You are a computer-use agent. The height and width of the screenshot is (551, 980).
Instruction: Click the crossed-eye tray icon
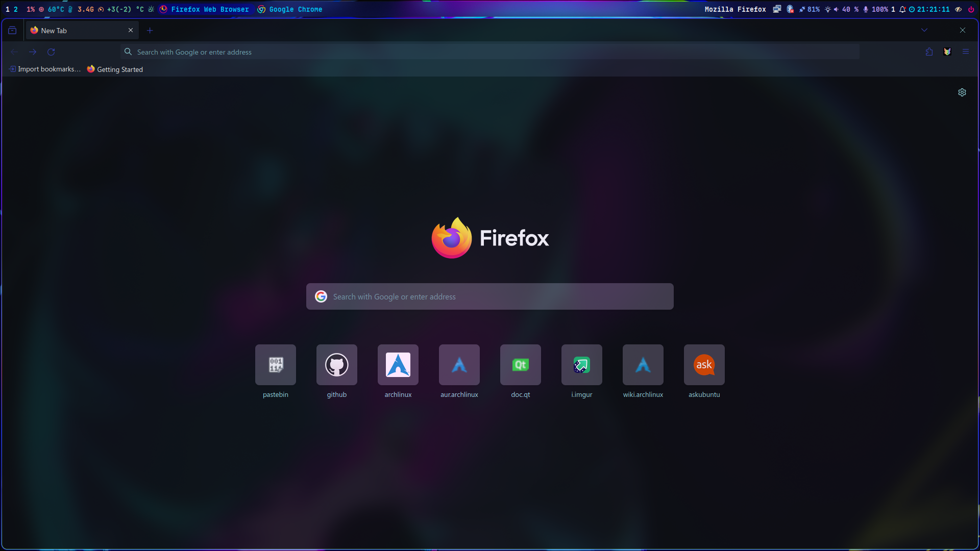[959, 9]
